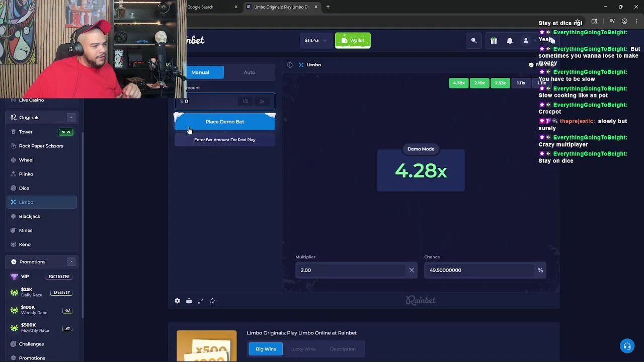
Task: Click the Limbo info icon
Action: [x=290, y=65]
